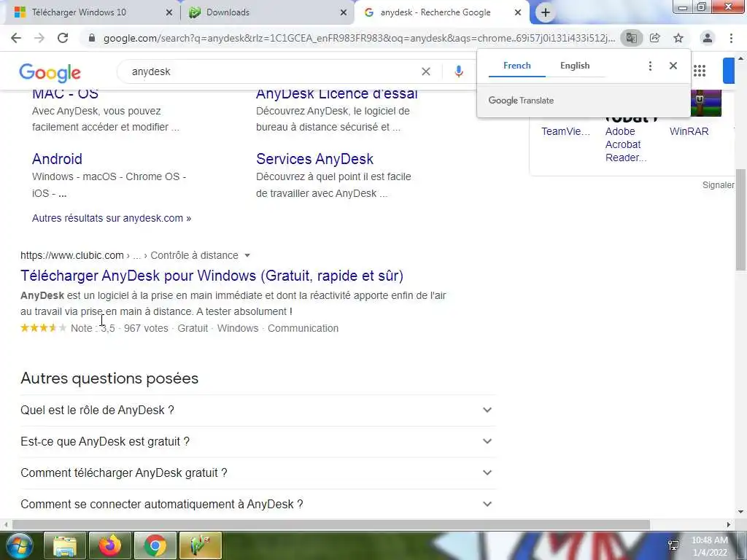Open the Google Translate icon in address bar
The width and height of the screenshot is (747, 560).
pyautogui.click(x=631, y=38)
